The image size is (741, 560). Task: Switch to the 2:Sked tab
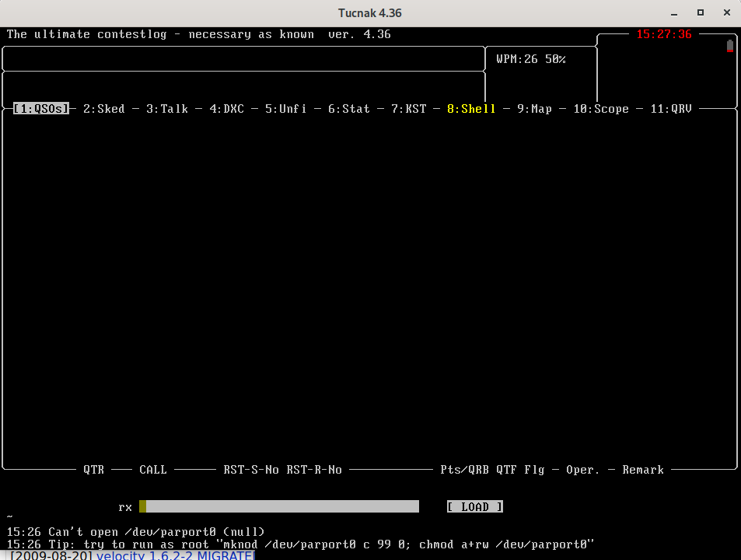[x=104, y=109]
